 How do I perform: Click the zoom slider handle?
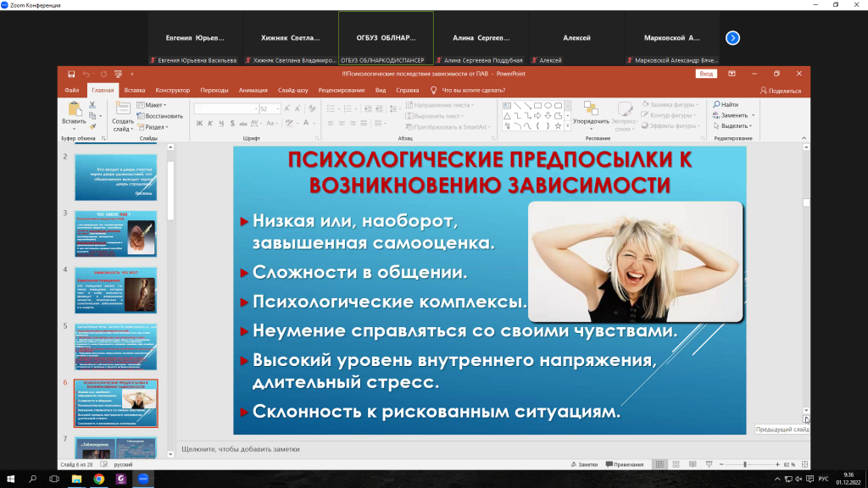[x=745, y=465]
